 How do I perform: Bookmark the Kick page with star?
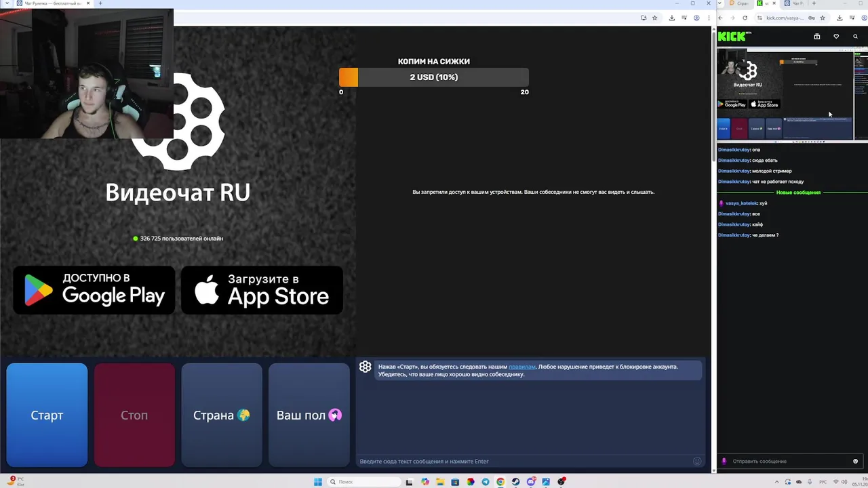tap(823, 18)
